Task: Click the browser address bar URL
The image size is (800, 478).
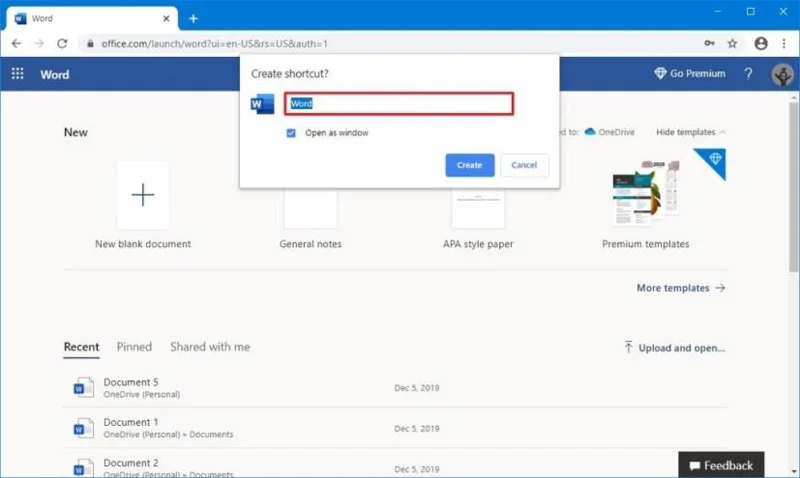Action: (x=214, y=44)
